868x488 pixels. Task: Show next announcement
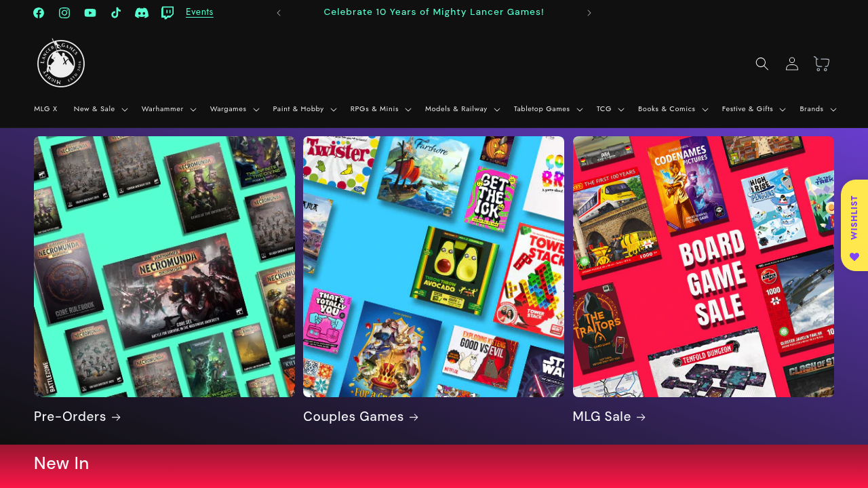(x=589, y=13)
